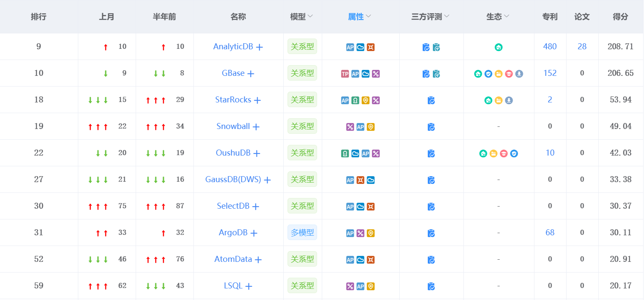
Task: Click the orange attribute icon in AnalyticDB row
Action: pos(371,47)
